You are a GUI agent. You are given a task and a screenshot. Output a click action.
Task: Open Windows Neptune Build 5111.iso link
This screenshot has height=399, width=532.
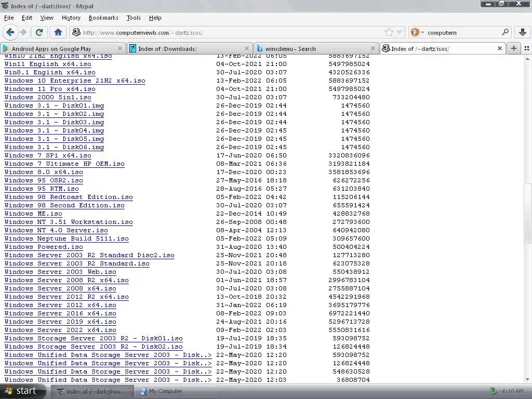[66, 238]
